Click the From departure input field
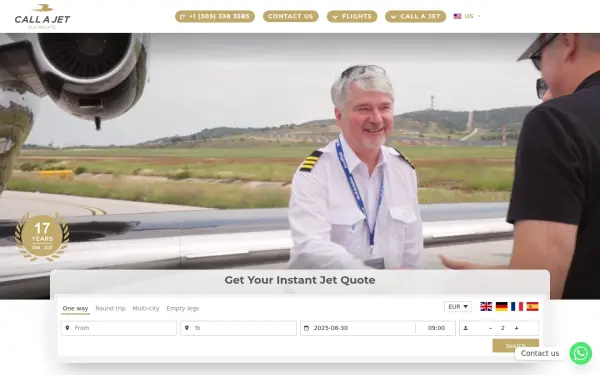 click(119, 328)
